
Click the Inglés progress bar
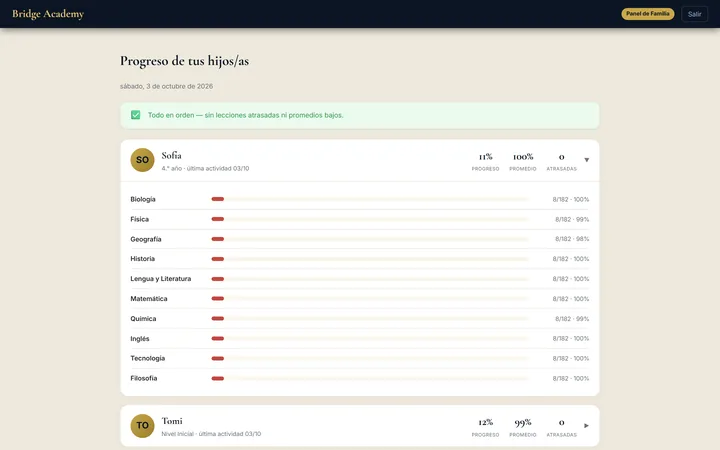pos(370,338)
